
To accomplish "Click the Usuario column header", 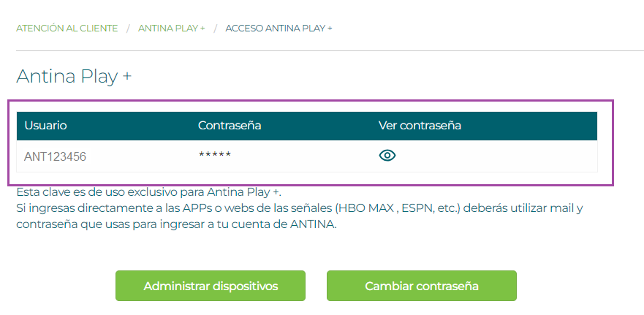I will (x=45, y=126).
